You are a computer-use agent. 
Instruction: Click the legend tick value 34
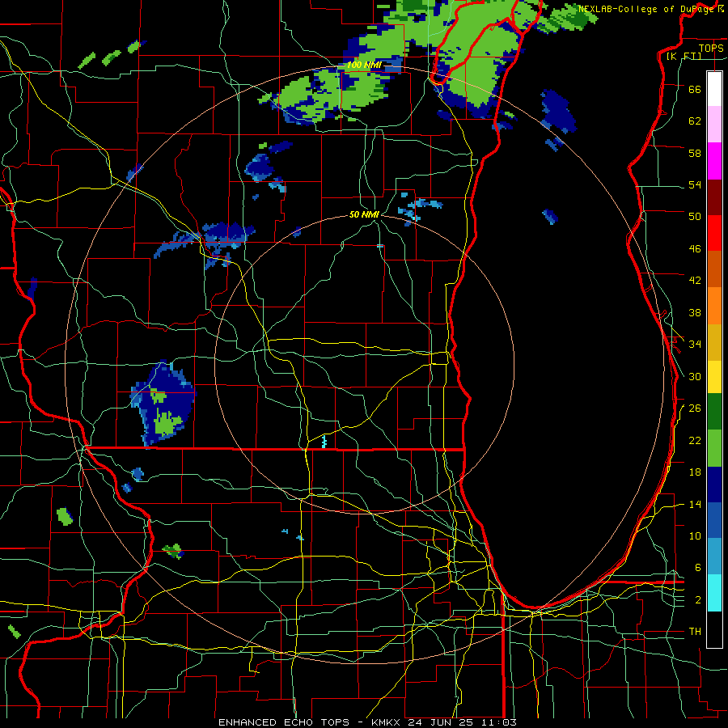pos(695,344)
